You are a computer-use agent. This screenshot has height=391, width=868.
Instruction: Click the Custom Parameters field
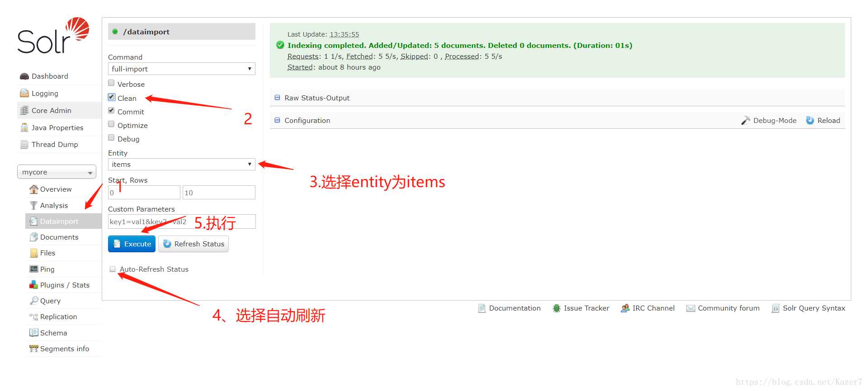click(x=182, y=221)
